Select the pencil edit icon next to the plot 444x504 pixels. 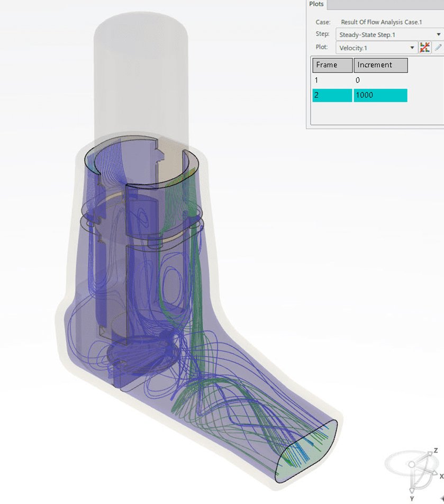pos(438,47)
